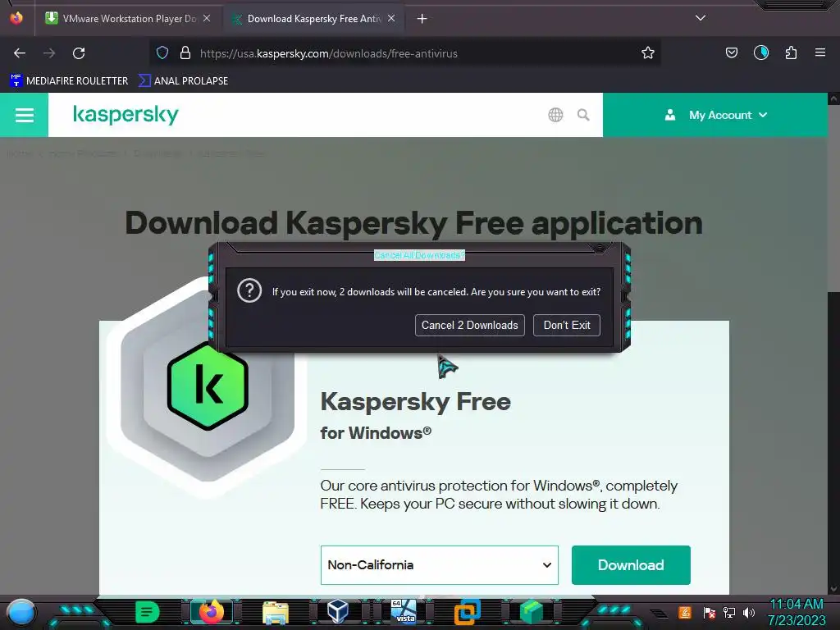The width and height of the screenshot is (840, 630).
Task: Click the taskbar clock showing 11:04 AM
Action: 797,612
